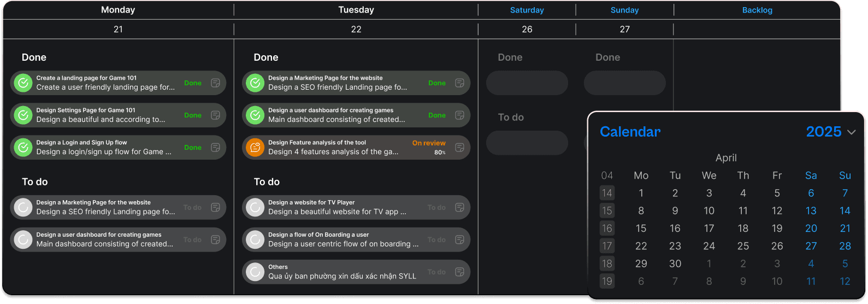Select week 14 row in the calendar
This screenshot has width=868, height=304.
(x=607, y=193)
